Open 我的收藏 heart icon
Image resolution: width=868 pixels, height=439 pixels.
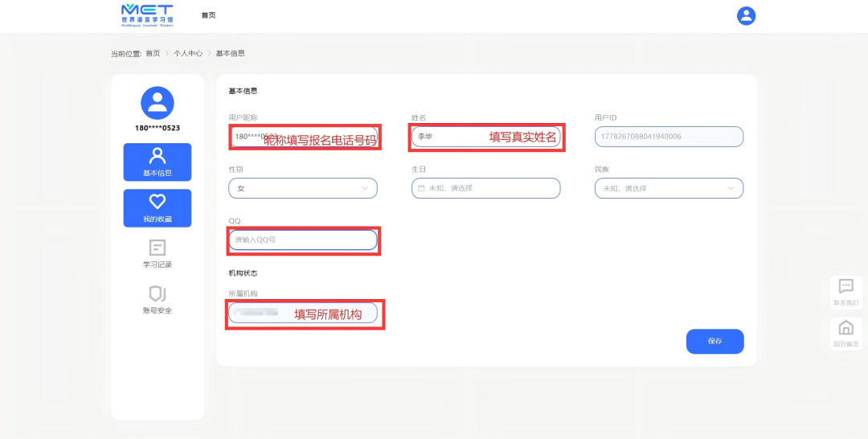click(x=158, y=202)
